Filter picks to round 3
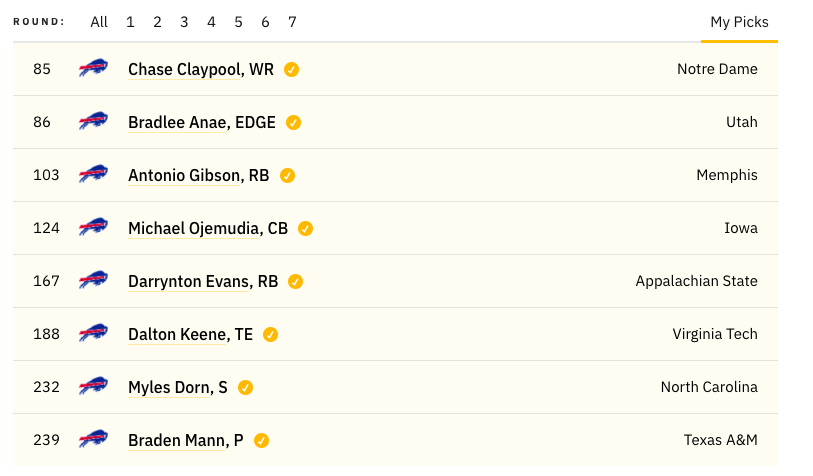 184,22
